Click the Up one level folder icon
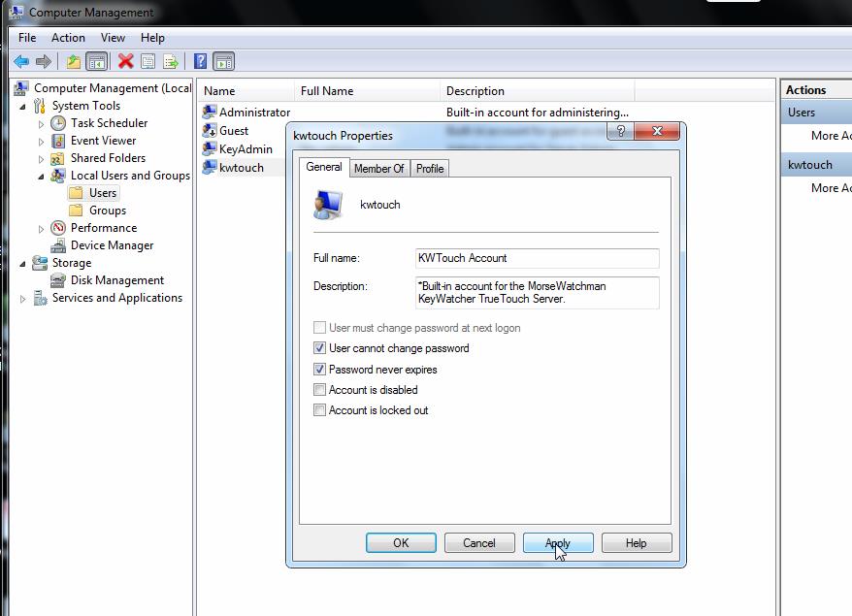 [74, 61]
